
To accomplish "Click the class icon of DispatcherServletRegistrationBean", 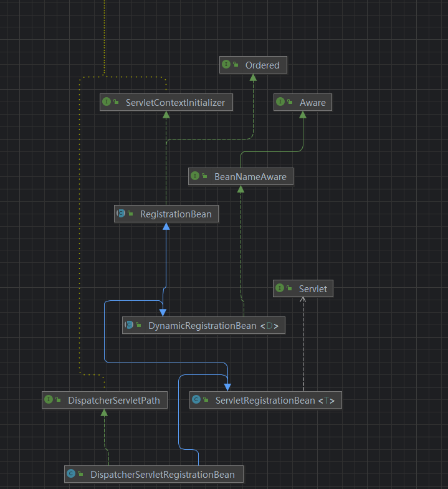I will point(71,475).
